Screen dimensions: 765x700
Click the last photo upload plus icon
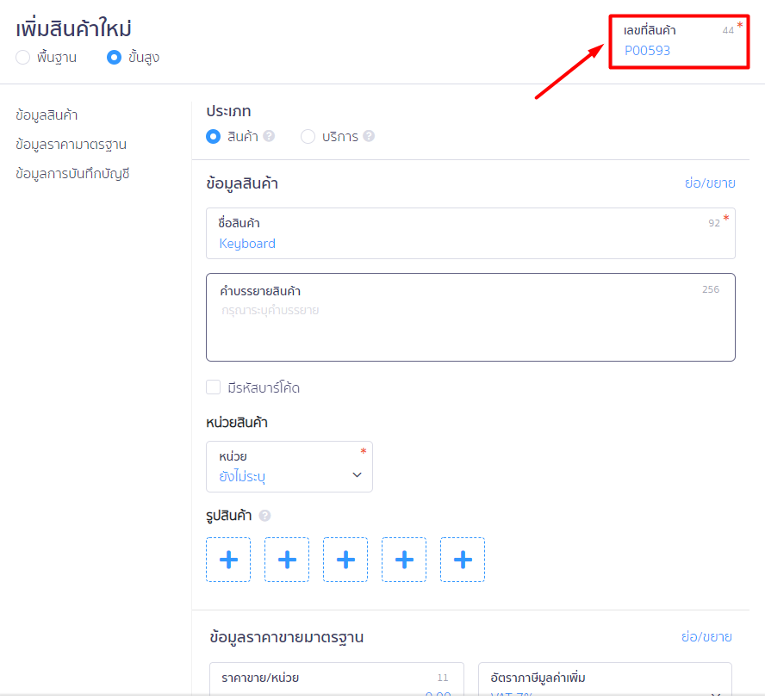[462, 559]
